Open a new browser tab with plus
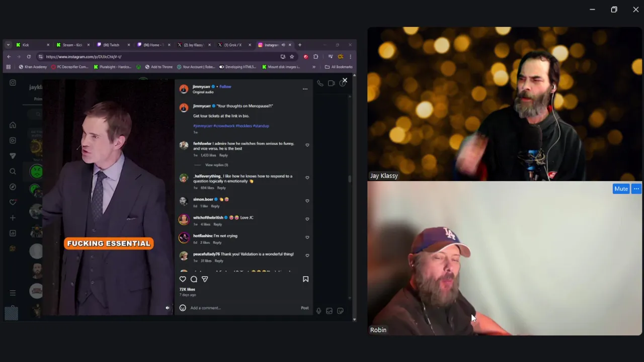This screenshot has width=644, height=362. click(300, 45)
